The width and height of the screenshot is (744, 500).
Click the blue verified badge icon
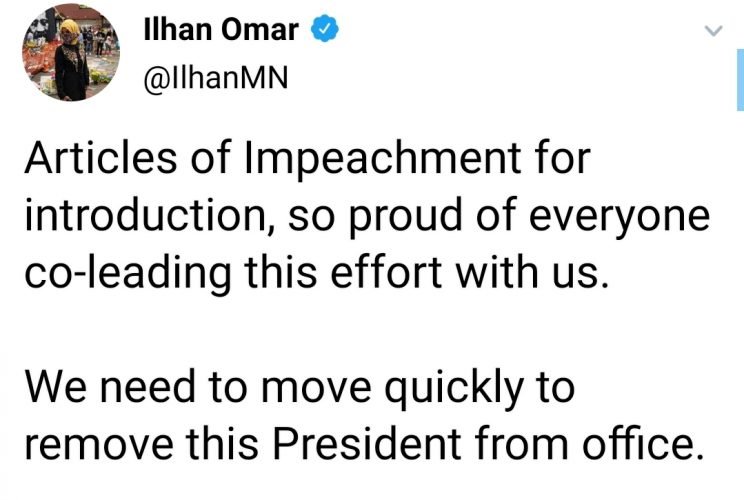322,31
